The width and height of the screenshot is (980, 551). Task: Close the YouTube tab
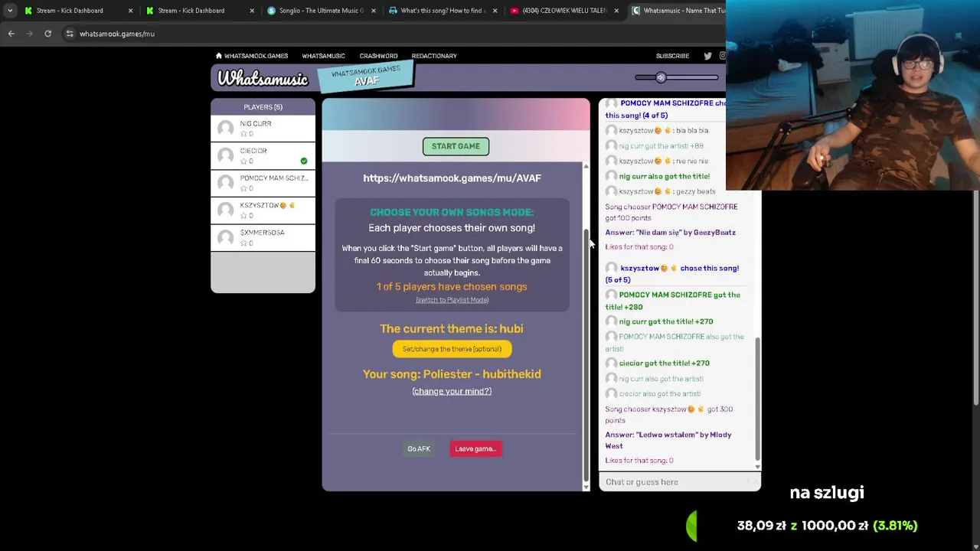click(616, 11)
